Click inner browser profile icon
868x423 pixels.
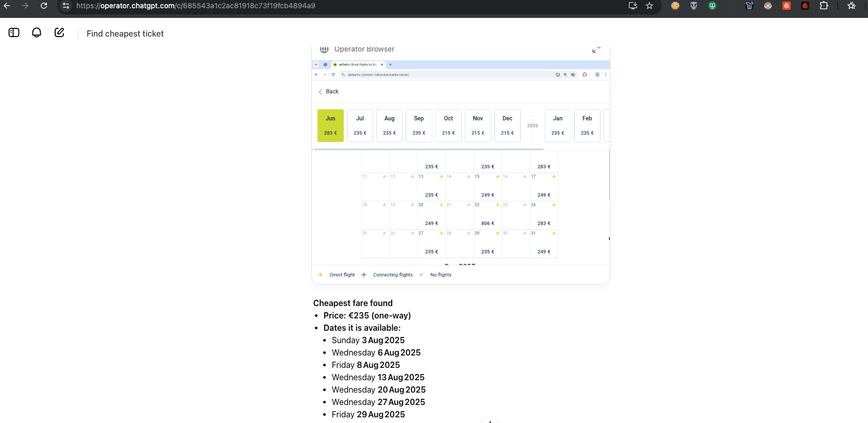pos(597,75)
